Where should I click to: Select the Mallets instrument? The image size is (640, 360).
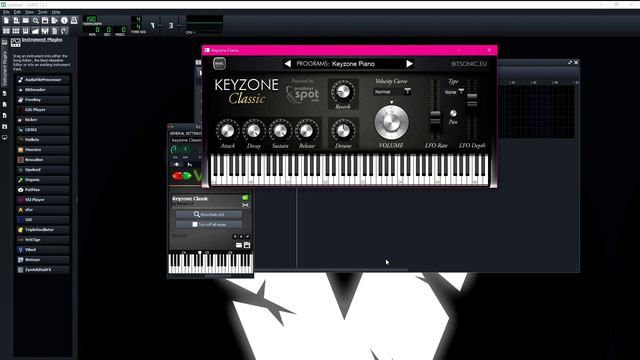pyautogui.click(x=43, y=140)
